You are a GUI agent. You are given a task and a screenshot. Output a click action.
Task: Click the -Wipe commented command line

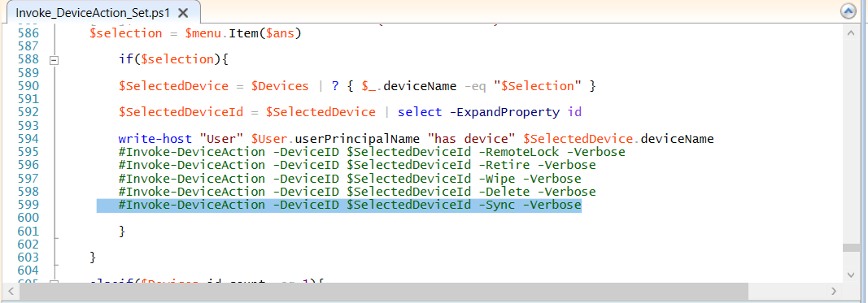pos(350,179)
